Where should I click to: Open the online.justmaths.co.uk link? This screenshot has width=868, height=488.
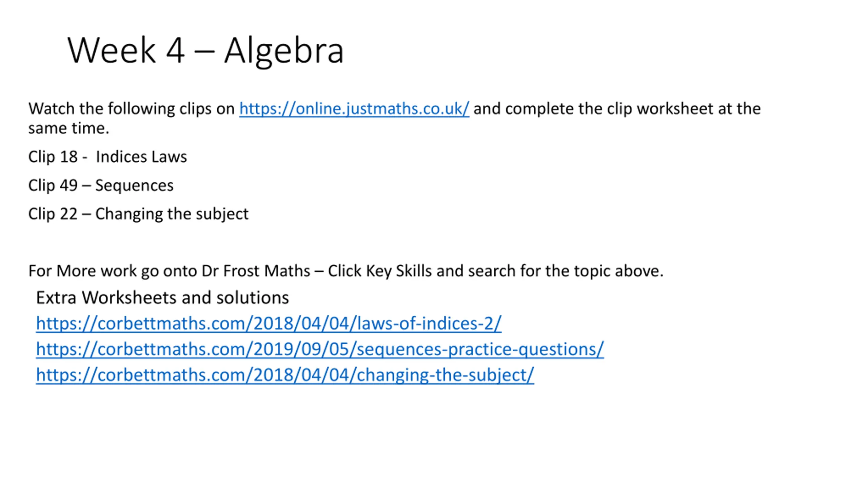pos(354,109)
